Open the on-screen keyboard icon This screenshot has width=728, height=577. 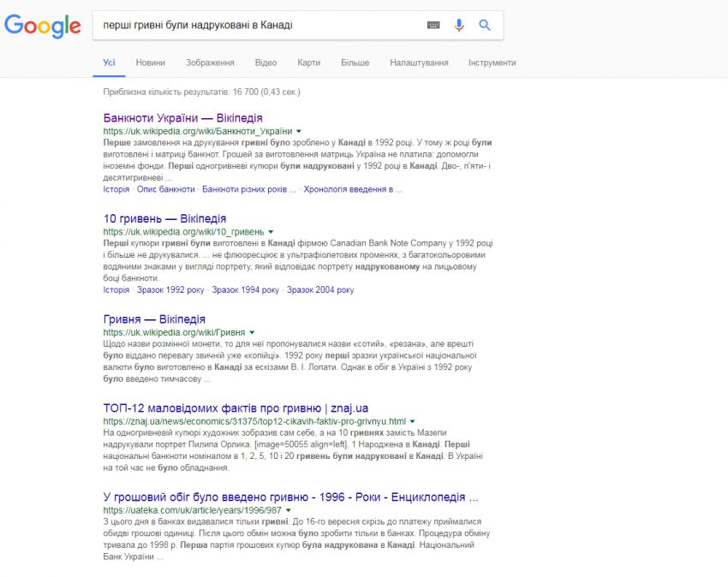pos(433,25)
